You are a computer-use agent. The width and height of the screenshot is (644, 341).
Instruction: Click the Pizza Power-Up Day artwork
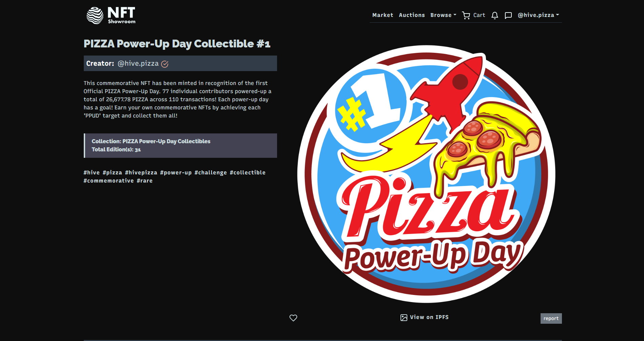click(426, 174)
